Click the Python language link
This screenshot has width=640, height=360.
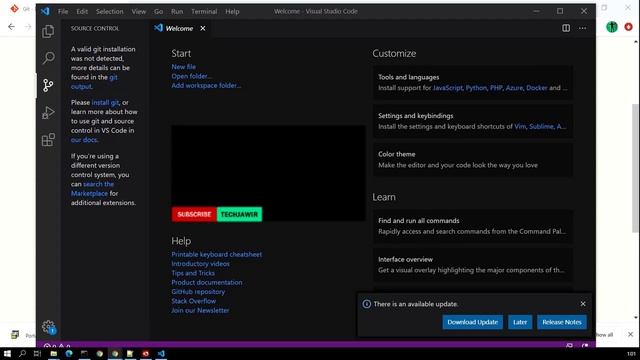point(476,88)
